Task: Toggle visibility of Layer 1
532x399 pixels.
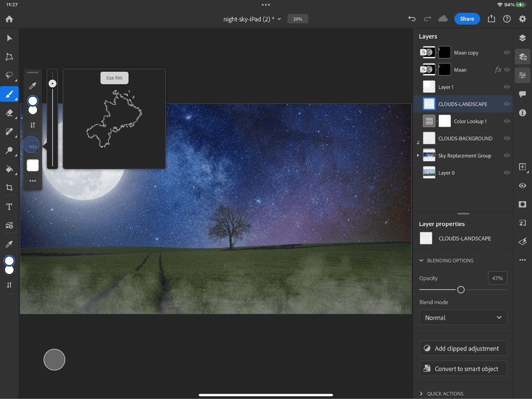Action: [x=507, y=87]
